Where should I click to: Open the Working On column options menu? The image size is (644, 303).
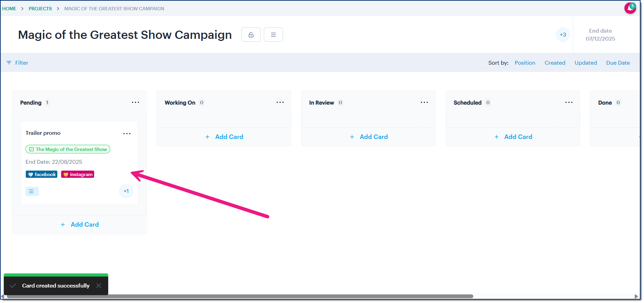tap(280, 102)
